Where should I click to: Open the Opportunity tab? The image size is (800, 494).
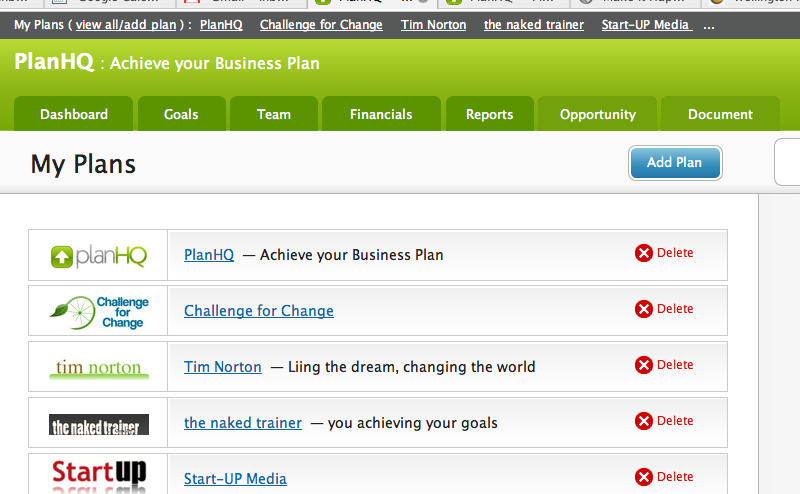pyautogui.click(x=598, y=114)
